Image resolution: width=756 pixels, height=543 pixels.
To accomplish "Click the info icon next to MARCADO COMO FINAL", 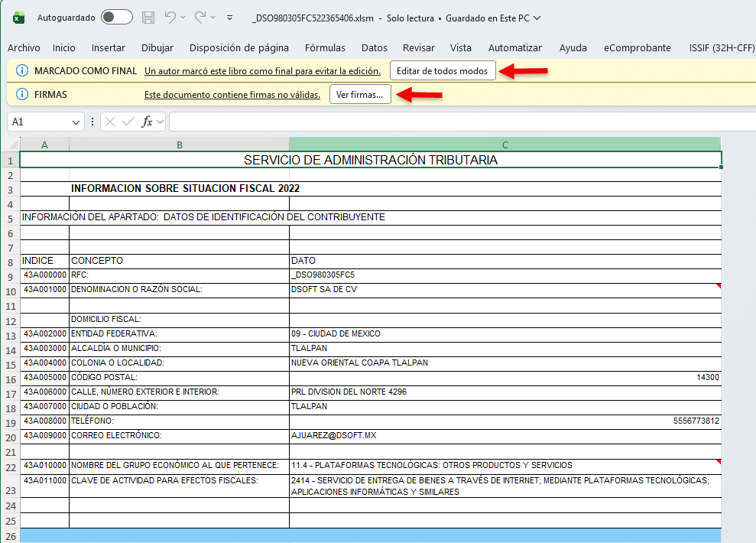I will (x=22, y=71).
